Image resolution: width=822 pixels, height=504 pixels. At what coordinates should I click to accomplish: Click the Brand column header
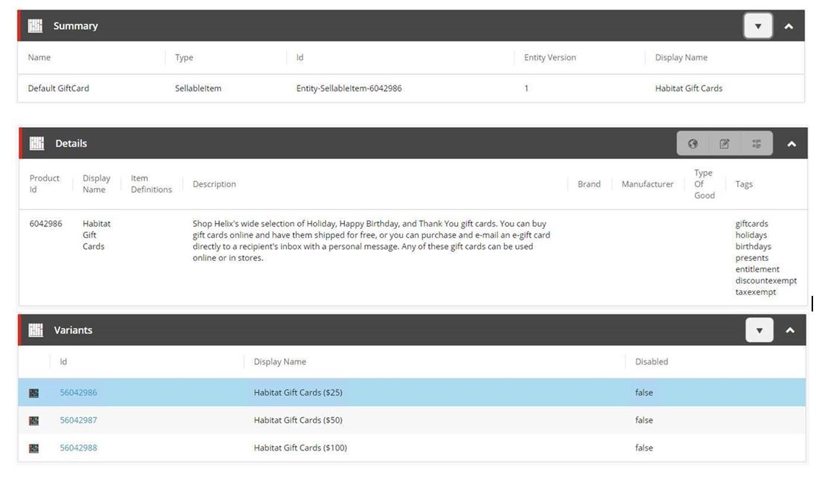[589, 184]
